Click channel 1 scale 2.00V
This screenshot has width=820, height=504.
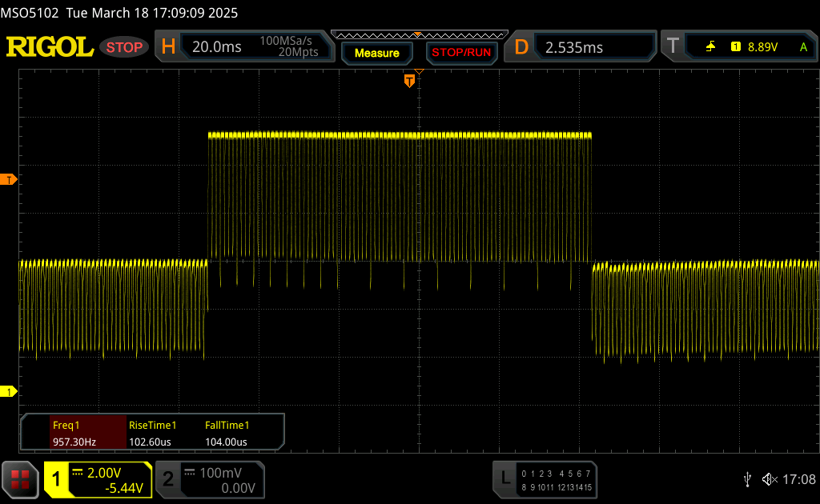point(104,473)
